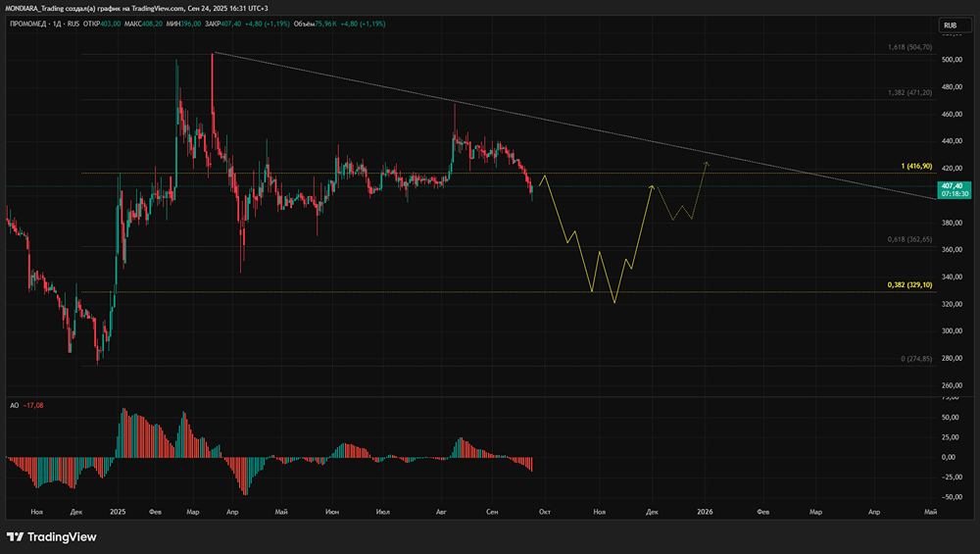Screen dimensions: 980x554
Task: Select the ПРОМОМЕД symbol name in the legend
Action: click(x=29, y=24)
